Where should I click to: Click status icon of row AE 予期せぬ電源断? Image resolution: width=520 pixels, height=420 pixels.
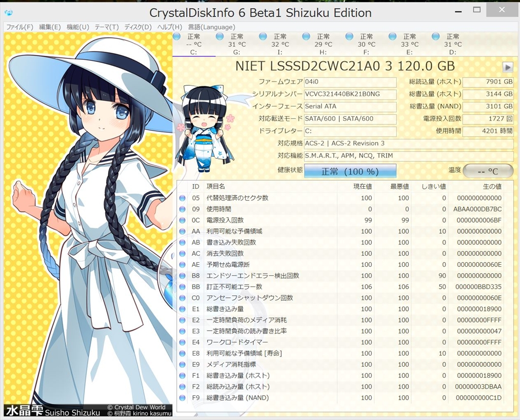point(182,265)
